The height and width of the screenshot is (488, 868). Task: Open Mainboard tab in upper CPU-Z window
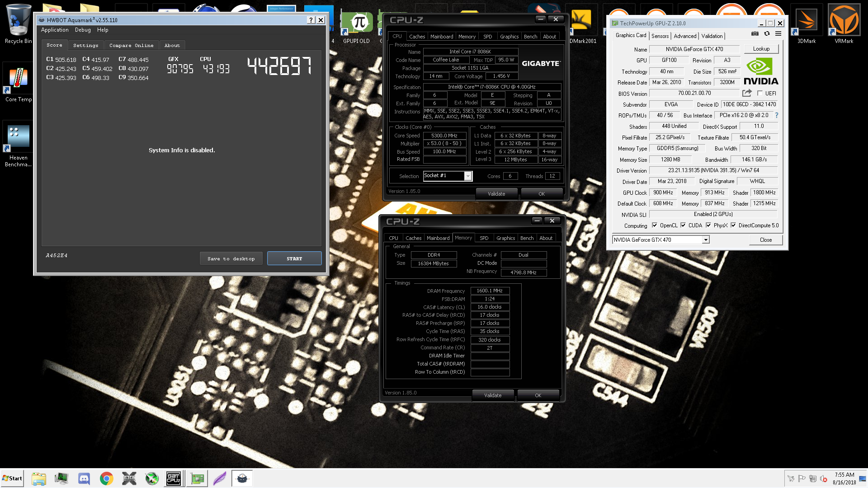tap(442, 37)
